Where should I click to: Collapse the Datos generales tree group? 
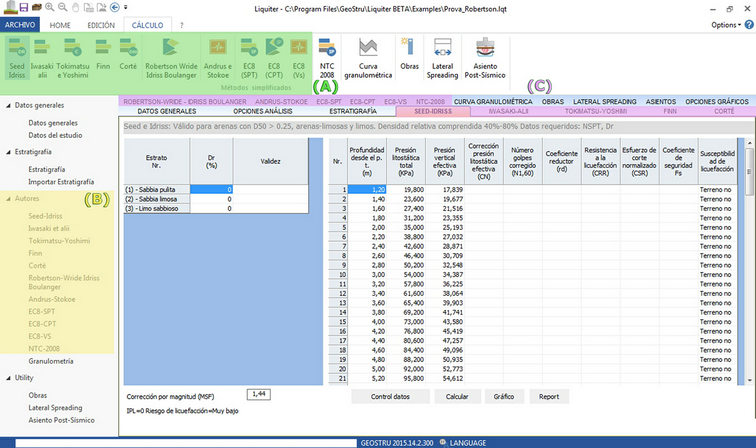pos(8,105)
